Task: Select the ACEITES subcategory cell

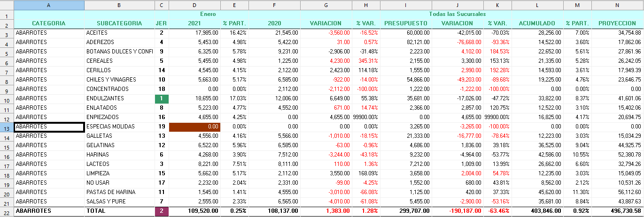Action: click(119, 33)
